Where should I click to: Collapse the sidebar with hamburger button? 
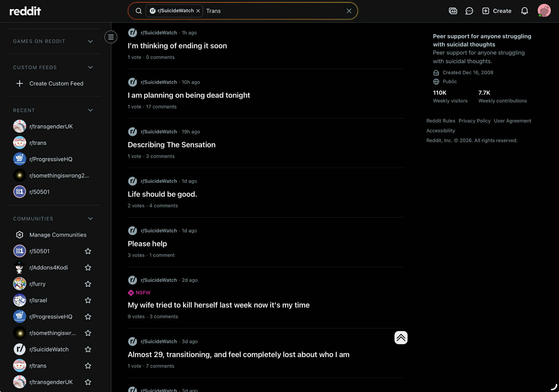(x=111, y=37)
